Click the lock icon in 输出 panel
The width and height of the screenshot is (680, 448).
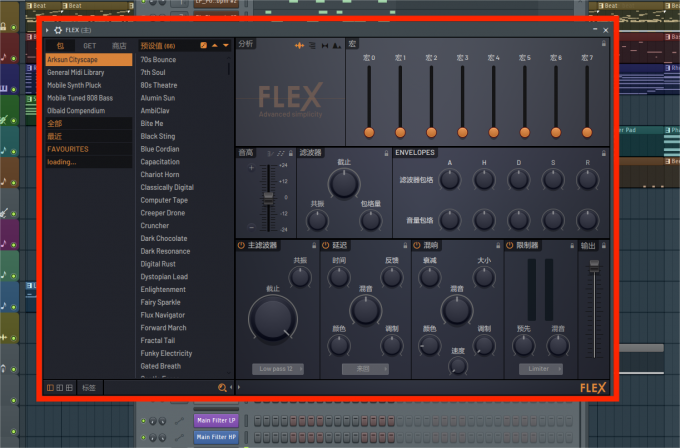click(603, 245)
